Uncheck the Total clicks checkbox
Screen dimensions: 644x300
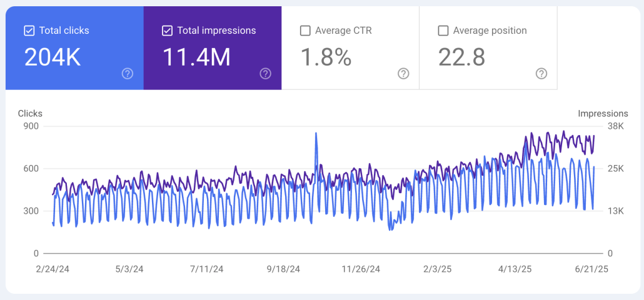[x=29, y=31]
